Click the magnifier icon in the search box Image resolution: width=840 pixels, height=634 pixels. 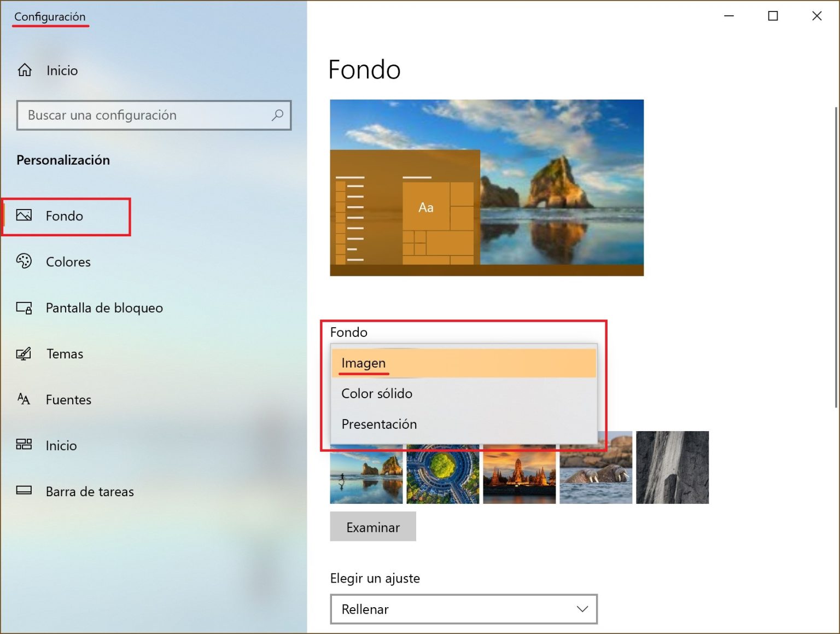coord(277,115)
